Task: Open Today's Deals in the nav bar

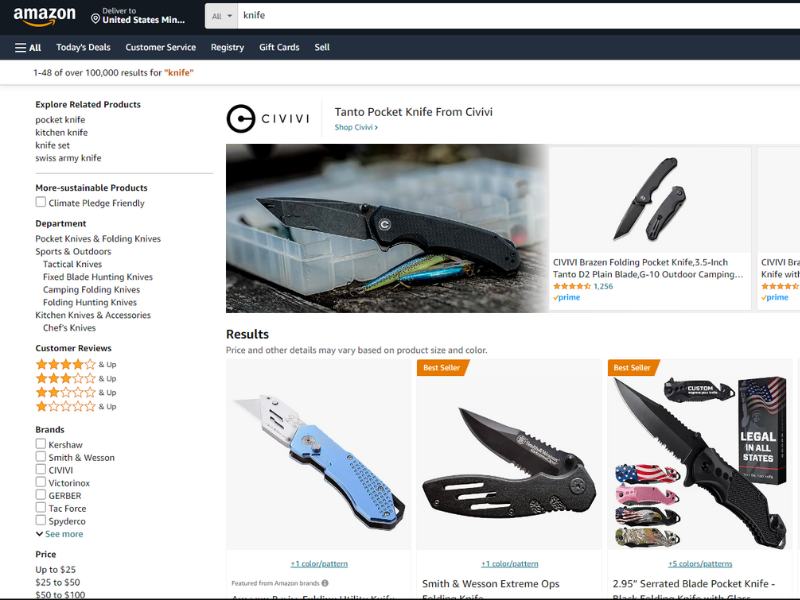Action: [83, 47]
